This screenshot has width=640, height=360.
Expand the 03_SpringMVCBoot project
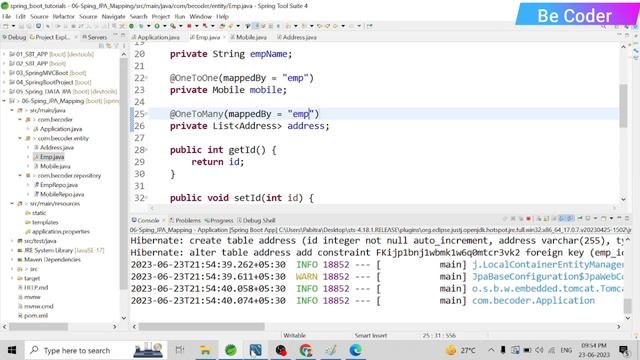[x=4, y=73]
